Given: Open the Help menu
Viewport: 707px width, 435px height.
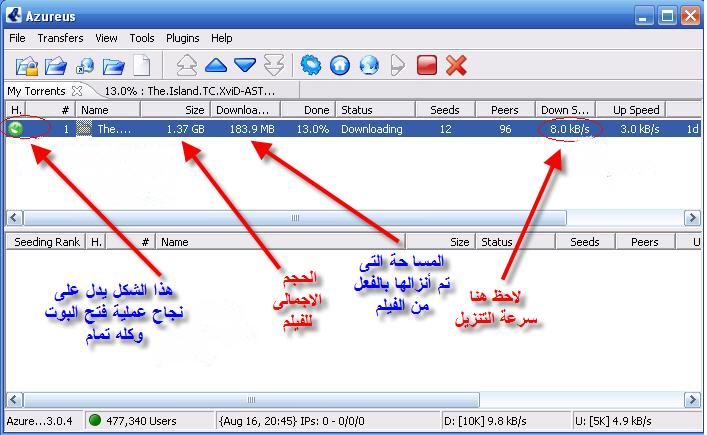Looking at the screenshot, I should click(x=221, y=38).
